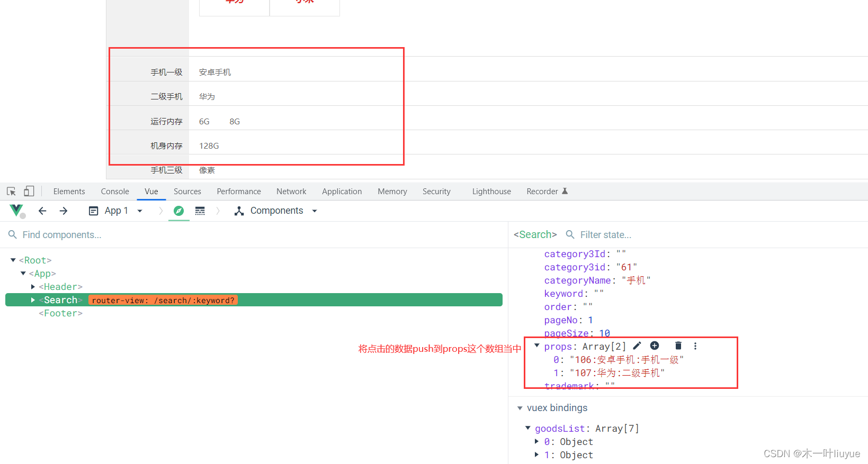This screenshot has width=868, height=464.
Task: Go forward with the right arrow
Action: (x=64, y=211)
